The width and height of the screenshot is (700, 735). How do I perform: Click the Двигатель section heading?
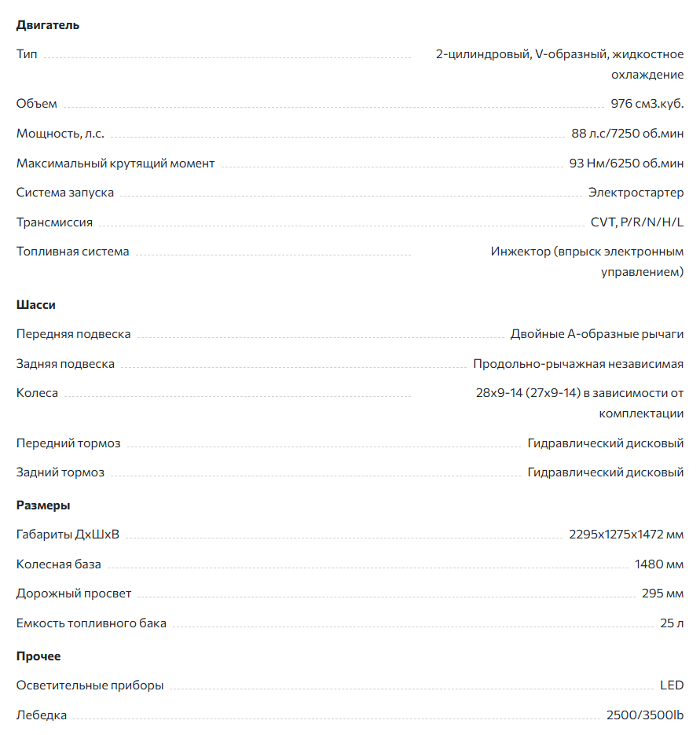click(x=48, y=25)
